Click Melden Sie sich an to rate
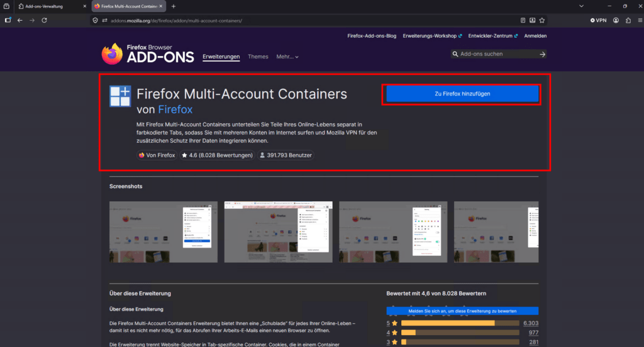The height and width of the screenshot is (347, 644). 462,311
